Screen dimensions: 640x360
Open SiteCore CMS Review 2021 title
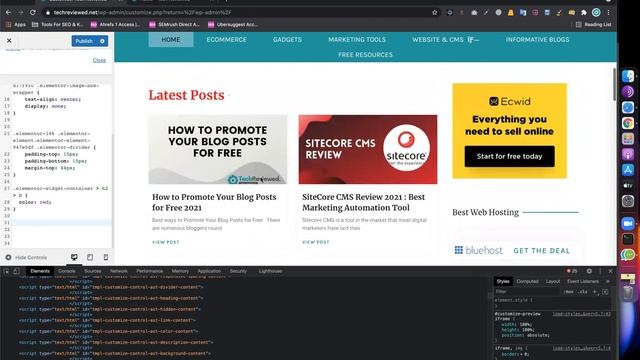[363, 202]
